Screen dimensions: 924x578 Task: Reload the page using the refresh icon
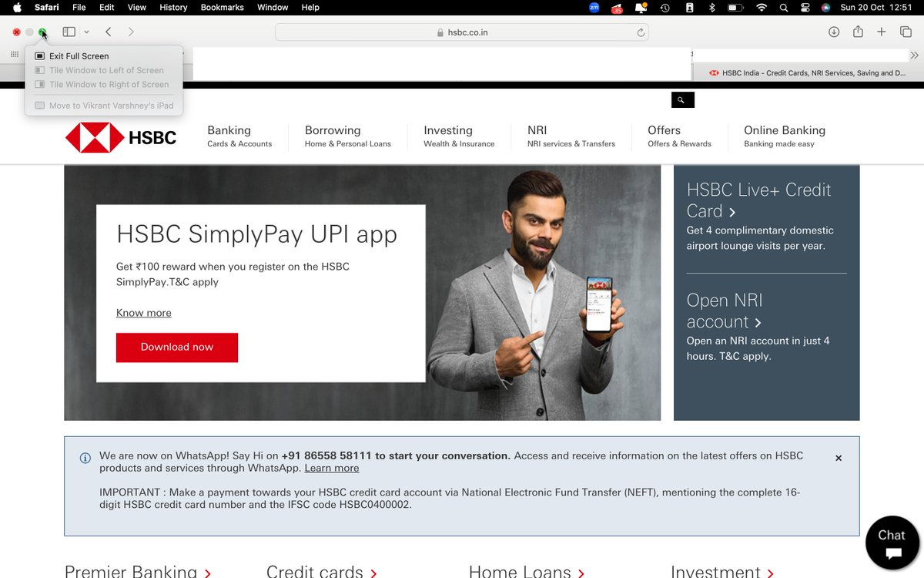[x=640, y=32]
